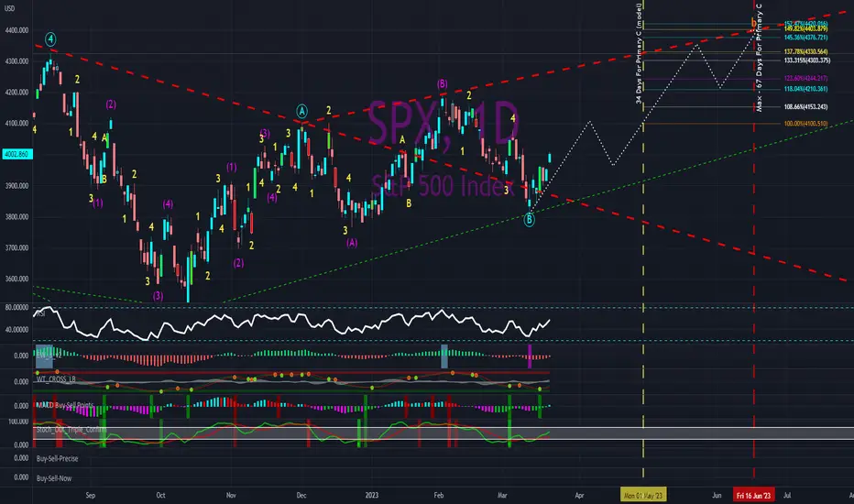
Task: Click the Buy-Sell-Now indicator label
Action: (54, 478)
